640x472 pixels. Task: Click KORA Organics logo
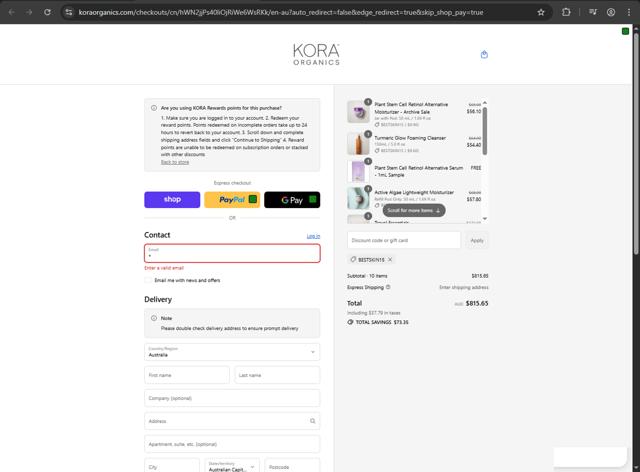point(316,54)
